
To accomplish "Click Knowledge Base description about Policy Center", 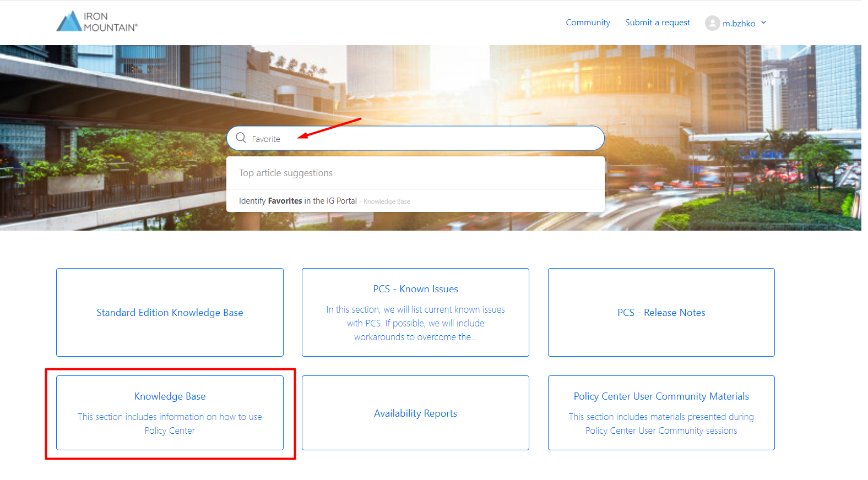I will (x=170, y=424).
